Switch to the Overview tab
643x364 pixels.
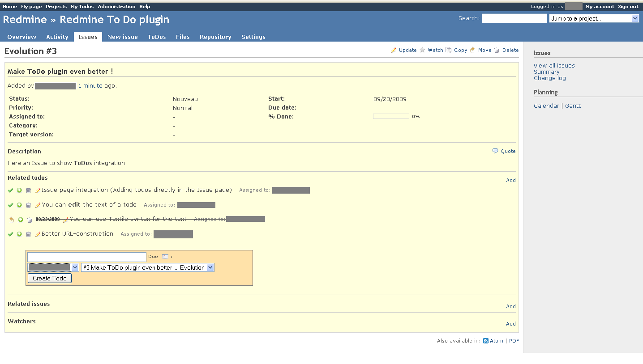click(22, 37)
